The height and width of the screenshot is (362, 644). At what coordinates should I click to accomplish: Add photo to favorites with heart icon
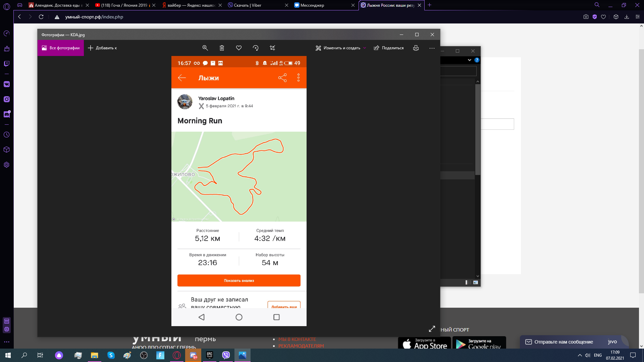click(x=239, y=48)
